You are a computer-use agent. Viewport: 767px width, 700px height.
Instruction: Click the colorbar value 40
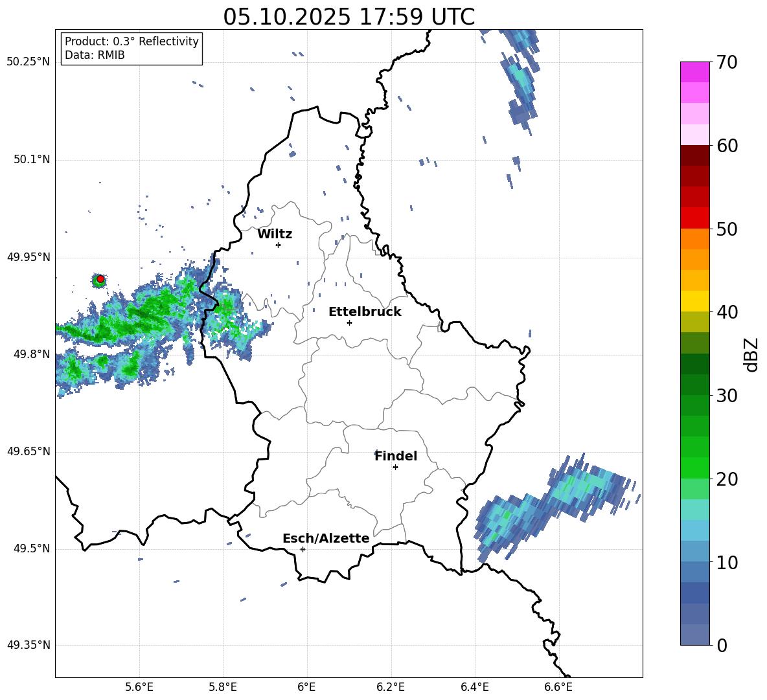(727, 312)
